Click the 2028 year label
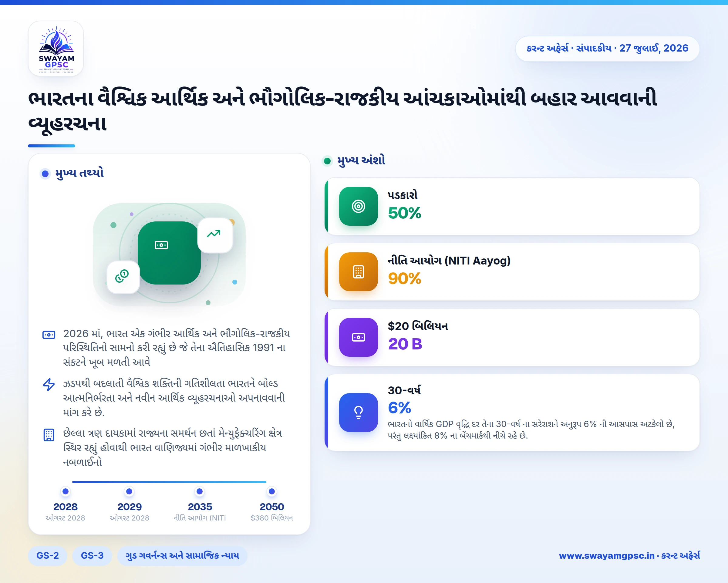728x583 pixels. coord(66,507)
